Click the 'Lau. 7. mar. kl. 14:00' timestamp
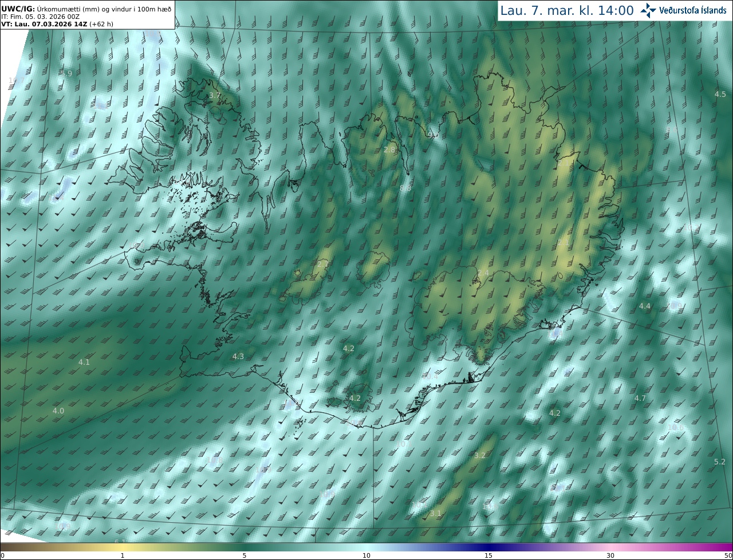Viewport: 733px width, 560px height. 567,10
